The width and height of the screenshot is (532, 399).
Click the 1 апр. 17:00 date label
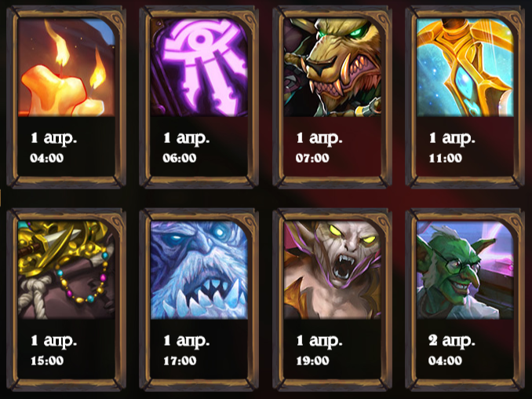coord(186,350)
